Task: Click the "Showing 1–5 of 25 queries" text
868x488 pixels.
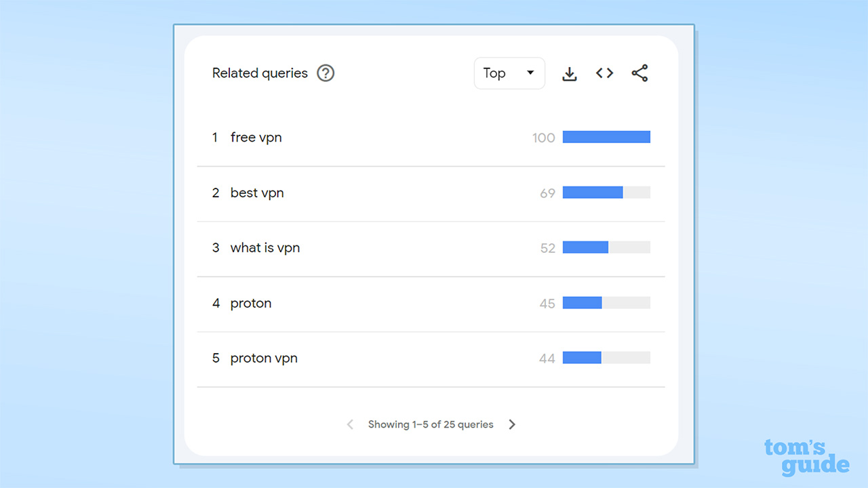Action: [431, 424]
